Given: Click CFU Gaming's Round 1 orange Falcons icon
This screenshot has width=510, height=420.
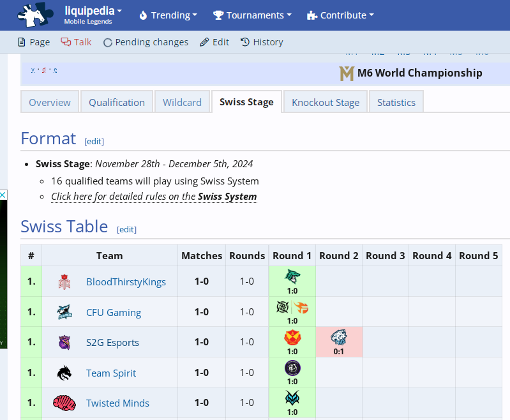Looking at the screenshot, I should pos(301,308).
